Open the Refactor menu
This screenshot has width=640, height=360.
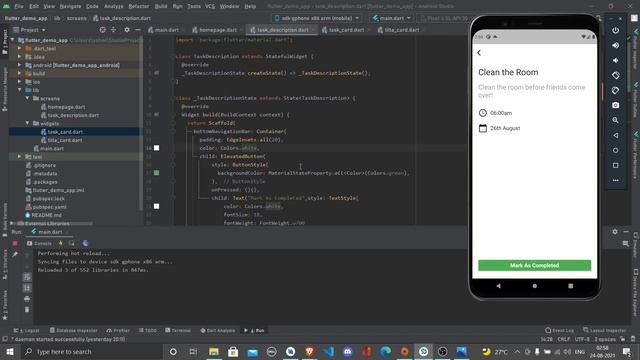(x=139, y=6)
